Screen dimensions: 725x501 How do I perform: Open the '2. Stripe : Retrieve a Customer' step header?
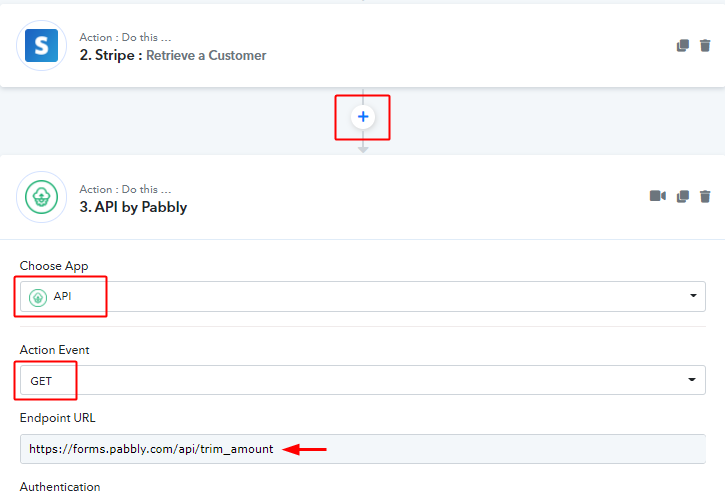point(362,45)
